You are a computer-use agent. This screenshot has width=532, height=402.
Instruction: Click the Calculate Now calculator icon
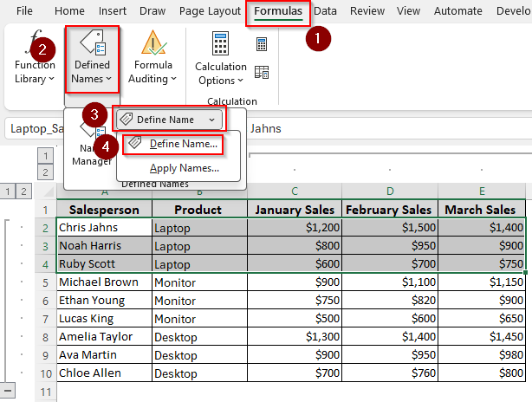(262, 44)
